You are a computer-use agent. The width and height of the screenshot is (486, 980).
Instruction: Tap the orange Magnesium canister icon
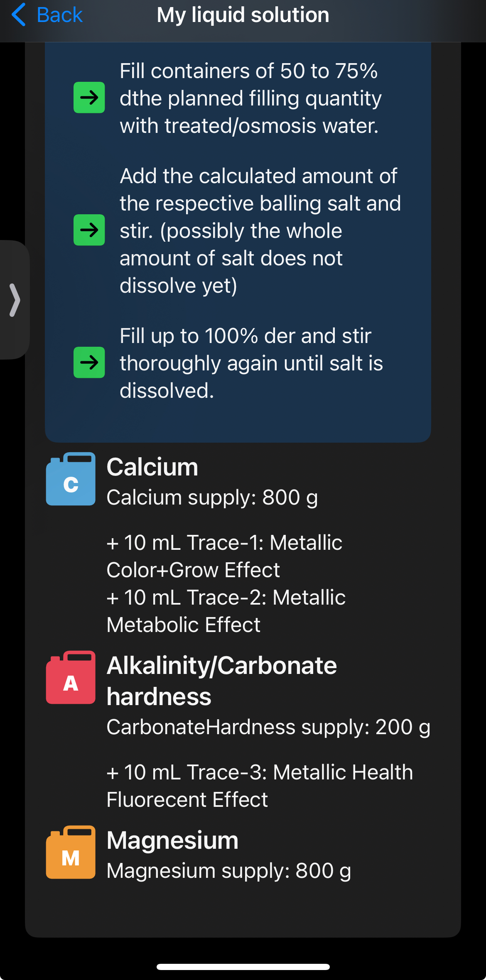point(71,853)
